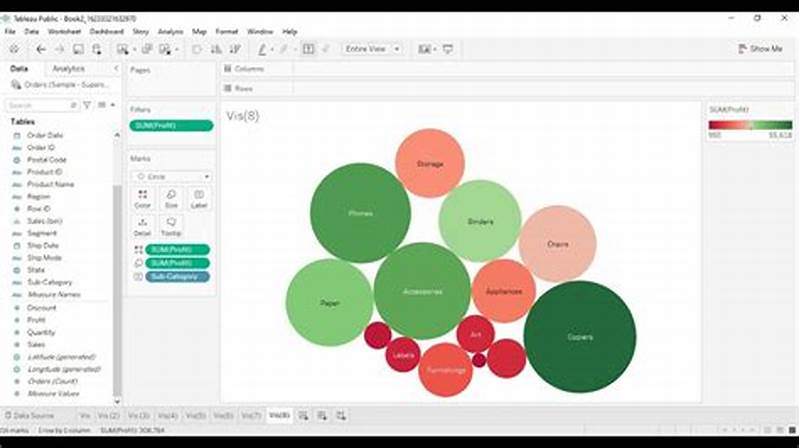
Task: Open the Show/Hide Cards dropdown arrow
Action: (x=435, y=49)
